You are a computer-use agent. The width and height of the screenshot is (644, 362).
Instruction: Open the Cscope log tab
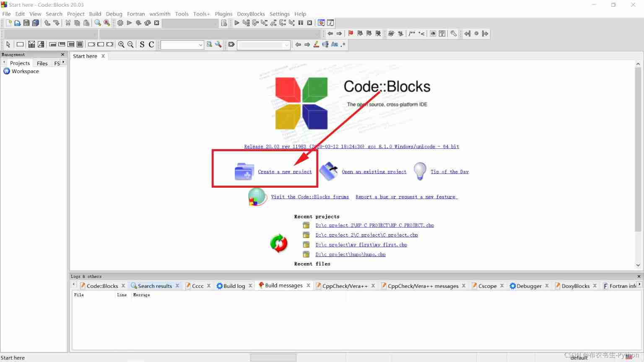[x=487, y=286]
